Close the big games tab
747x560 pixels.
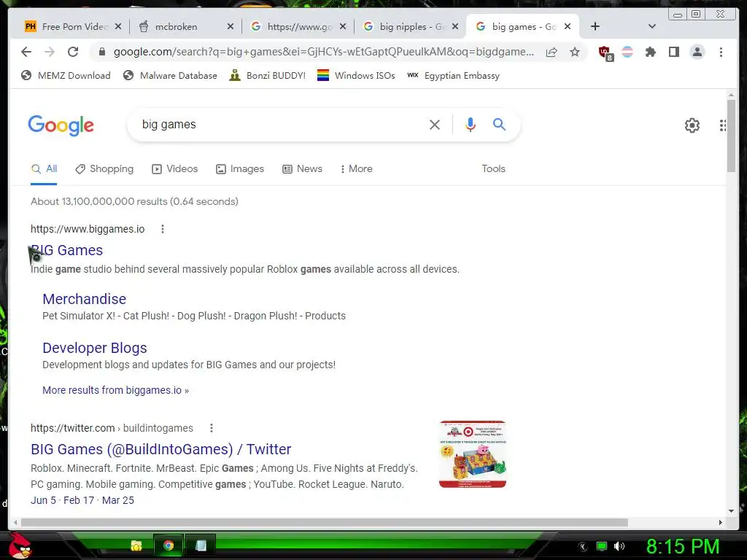[568, 27]
